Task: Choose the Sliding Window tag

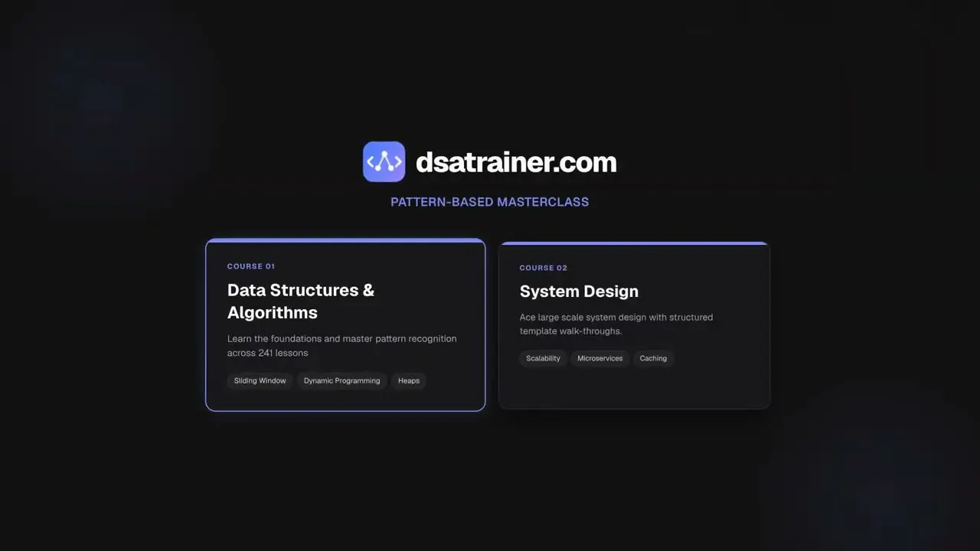Action: (260, 380)
